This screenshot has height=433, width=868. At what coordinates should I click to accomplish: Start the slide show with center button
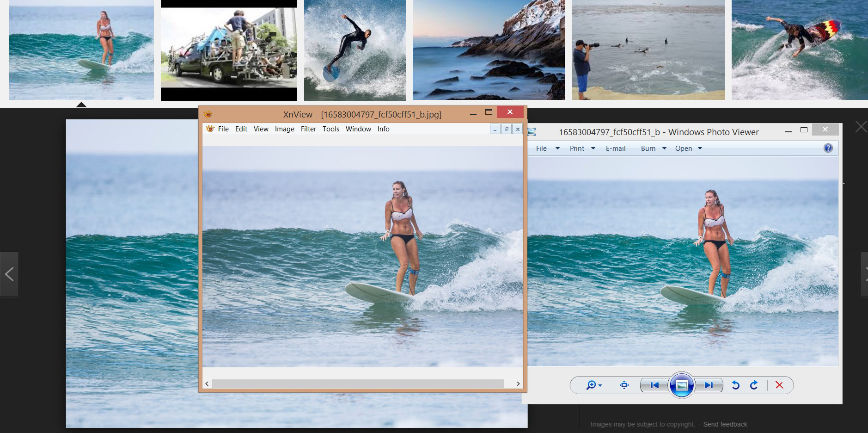[681, 385]
